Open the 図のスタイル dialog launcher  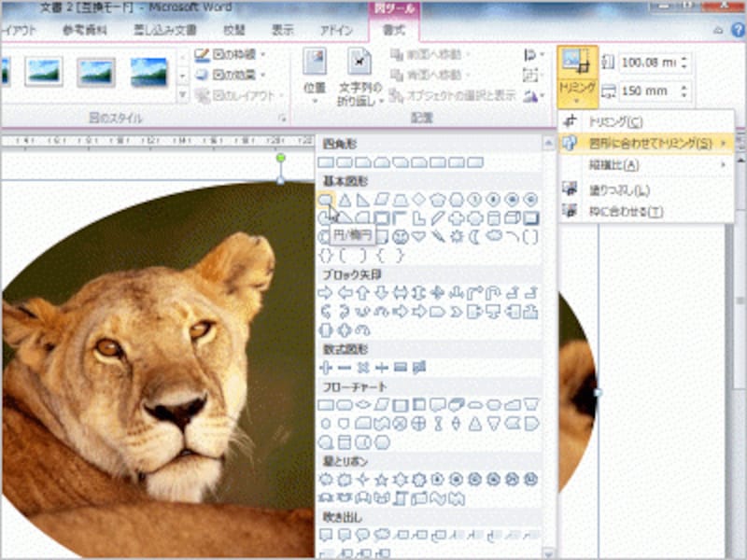pos(283,119)
